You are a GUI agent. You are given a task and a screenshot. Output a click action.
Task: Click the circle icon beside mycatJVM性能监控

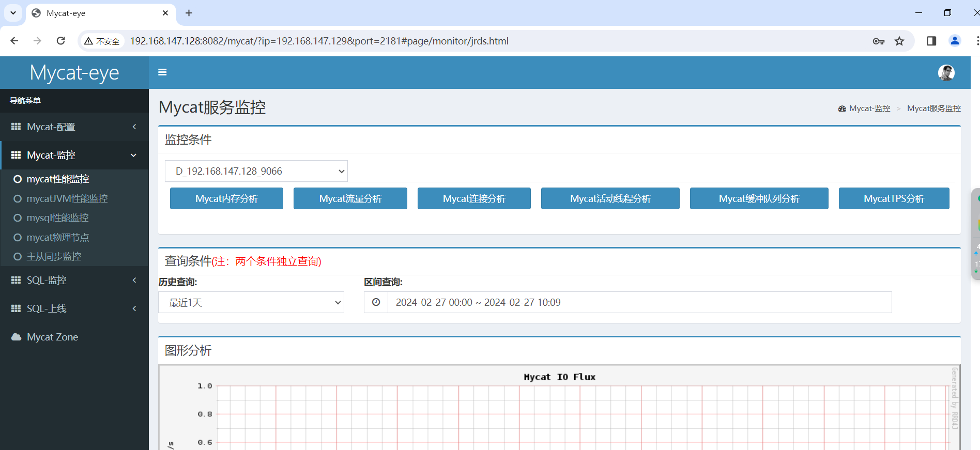pyautogui.click(x=18, y=199)
